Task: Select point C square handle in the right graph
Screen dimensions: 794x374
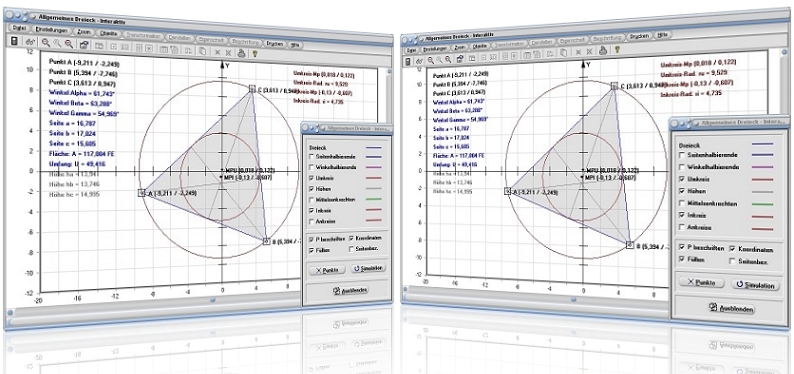Action: coord(614,86)
